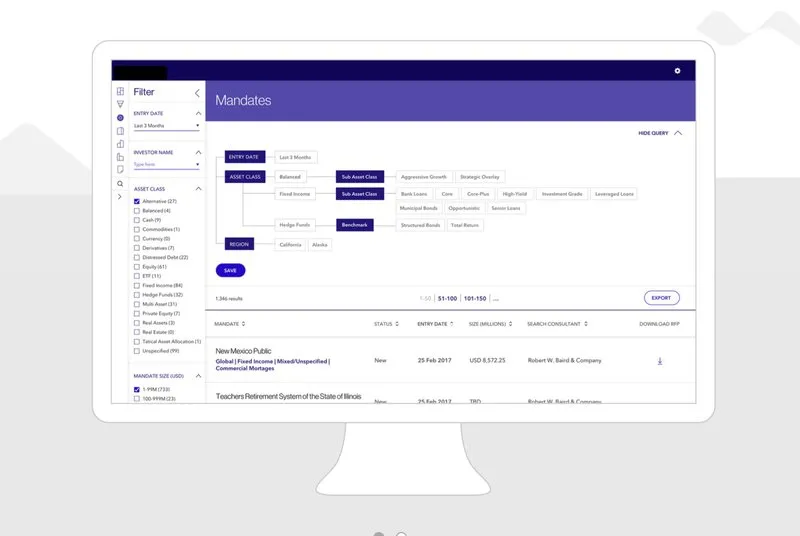The image size is (800, 536).
Task: Select the Alaska region chip
Action: pos(320,245)
